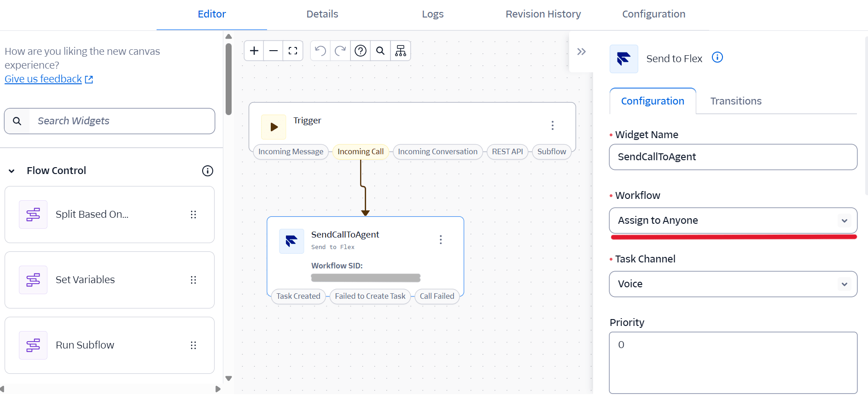The height and width of the screenshot is (401, 868).
Task: Open the Task Channel dropdown
Action: [733, 284]
